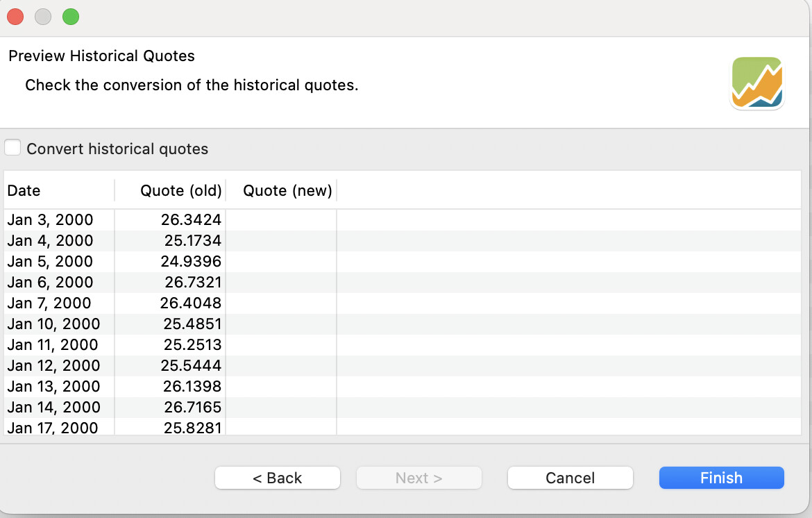812x518 pixels.
Task: Close the dialog with the red button
Action: click(15, 17)
